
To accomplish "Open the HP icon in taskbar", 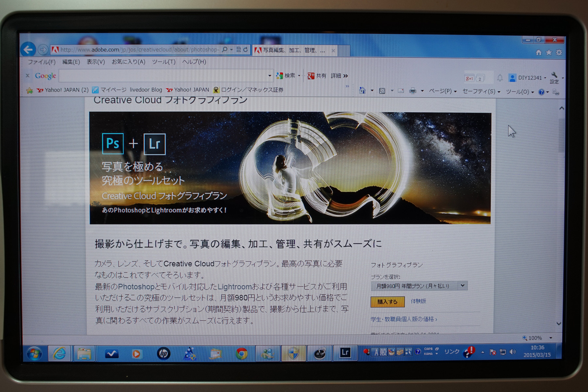I will (x=163, y=354).
